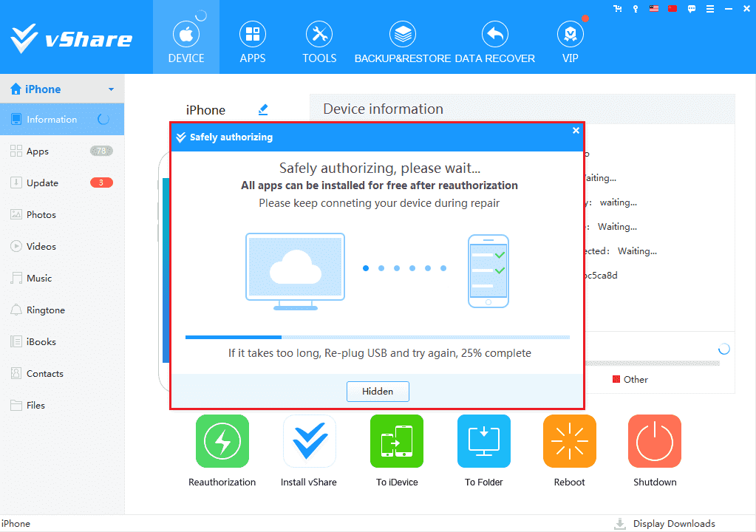Click the 78 apps count badge
Viewport: 756px width, 532px height.
(101, 151)
